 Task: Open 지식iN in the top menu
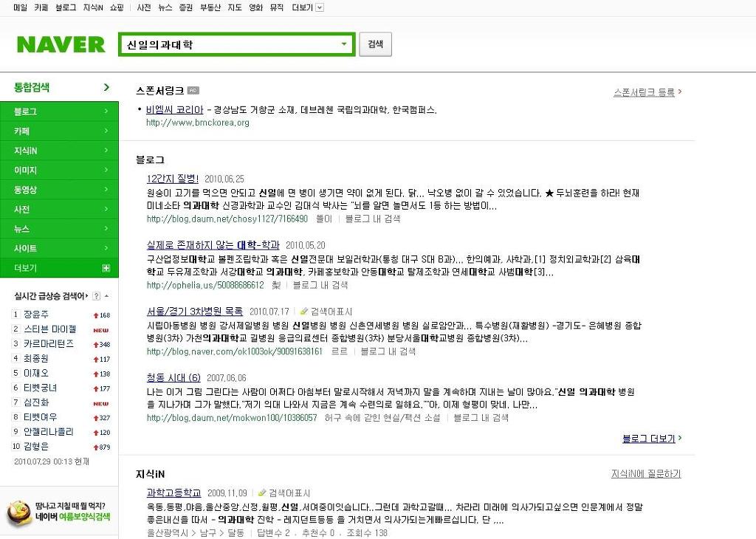pos(93,7)
